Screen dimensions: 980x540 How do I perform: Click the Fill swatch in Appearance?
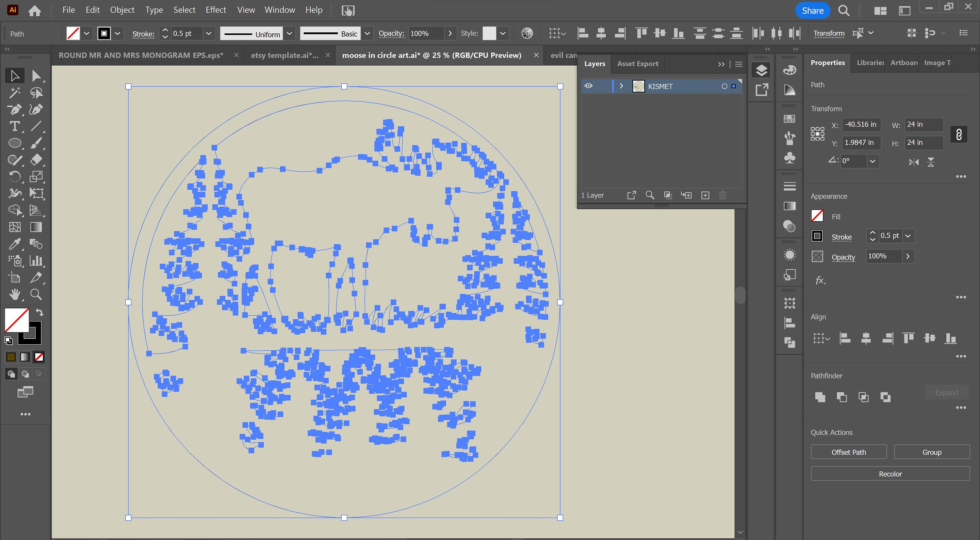817,215
